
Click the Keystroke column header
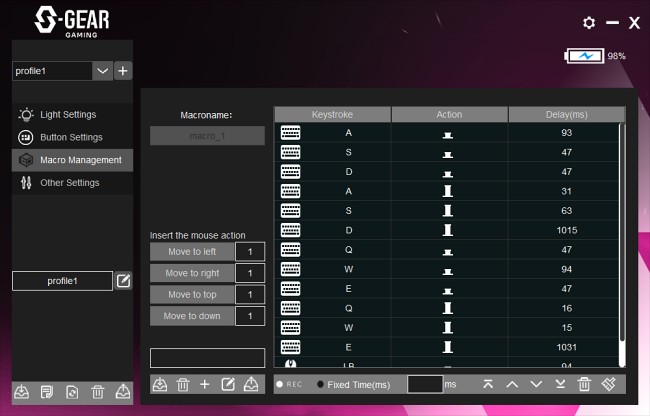coord(332,114)
